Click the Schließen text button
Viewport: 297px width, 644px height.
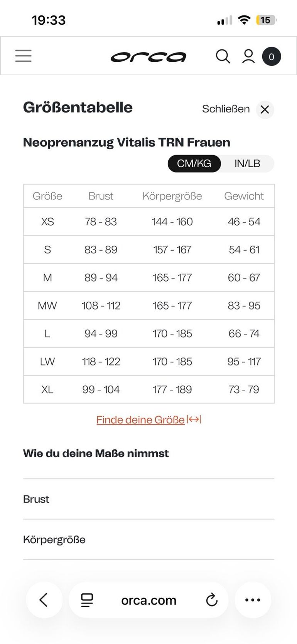point(226,109)
